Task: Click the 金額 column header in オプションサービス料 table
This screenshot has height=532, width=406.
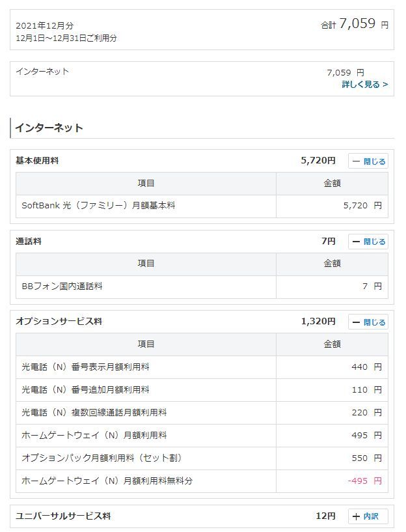Action: [x=332, y=344]
